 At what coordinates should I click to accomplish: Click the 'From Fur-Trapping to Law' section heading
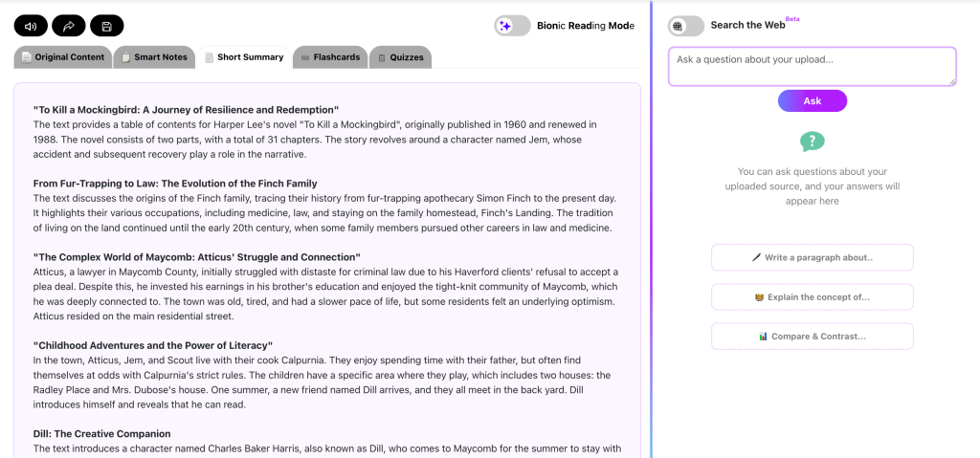tap(175, 184)
